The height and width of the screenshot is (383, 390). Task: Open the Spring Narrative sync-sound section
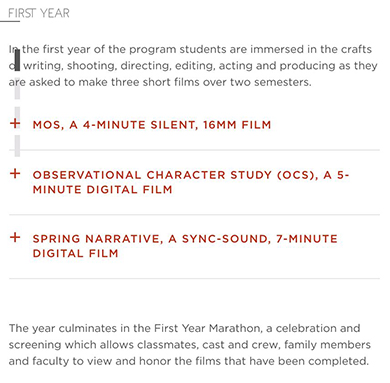(x=185, y=246)
